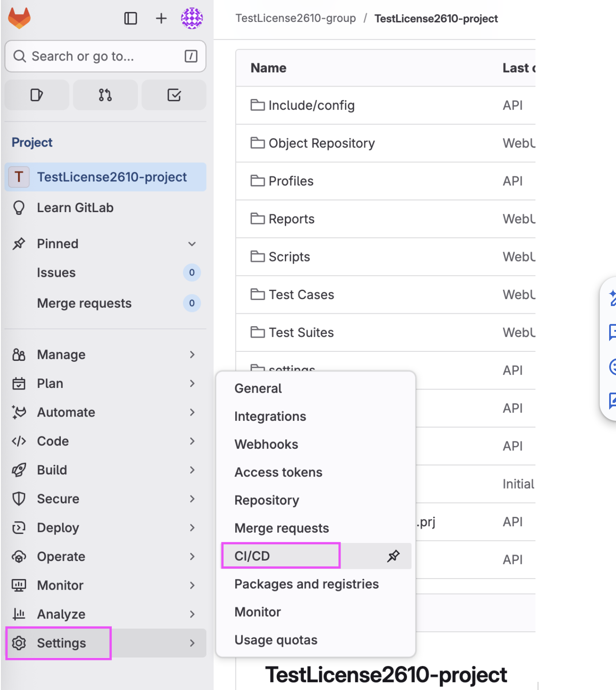Click the Monitor screen icon

pyautogui.click(x=19, y=585)
